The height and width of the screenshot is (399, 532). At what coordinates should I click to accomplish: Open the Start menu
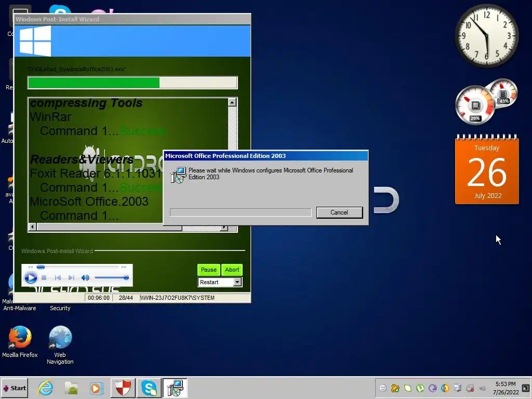pyautogui.click(x=14, y=388)
